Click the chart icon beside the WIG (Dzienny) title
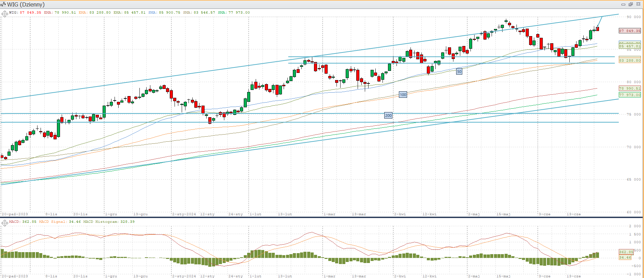644x278 pixels. point(3,4)
